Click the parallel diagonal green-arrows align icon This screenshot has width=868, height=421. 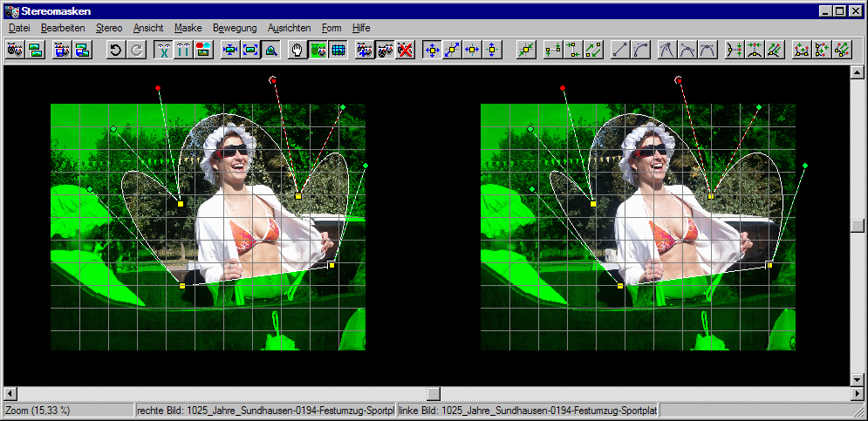[593, 51]
